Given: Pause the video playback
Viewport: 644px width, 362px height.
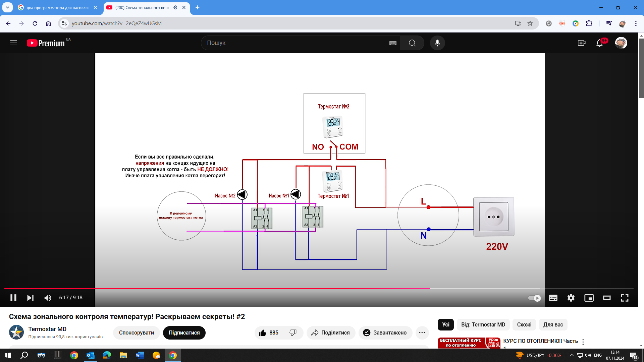Looking at the screenshot, I should pos(13,298).
